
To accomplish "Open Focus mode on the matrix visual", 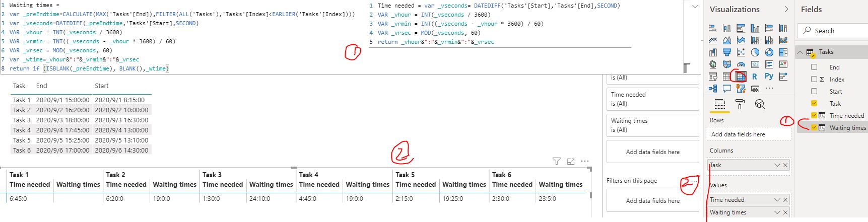I will (571, 161).
